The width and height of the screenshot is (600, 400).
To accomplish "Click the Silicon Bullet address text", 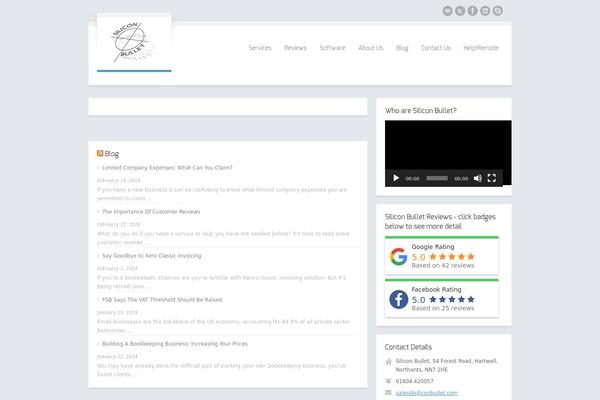I will (x=447, y=365).
